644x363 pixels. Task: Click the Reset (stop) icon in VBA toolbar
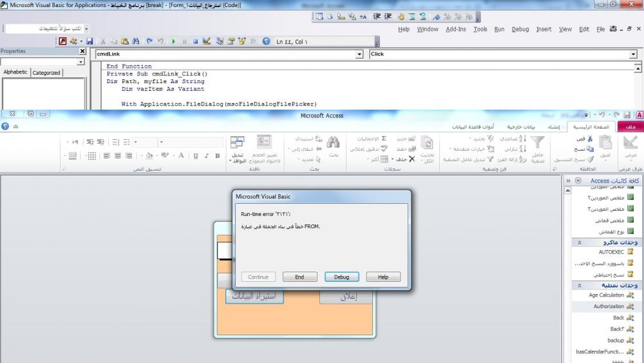click(x=196, y=41)
